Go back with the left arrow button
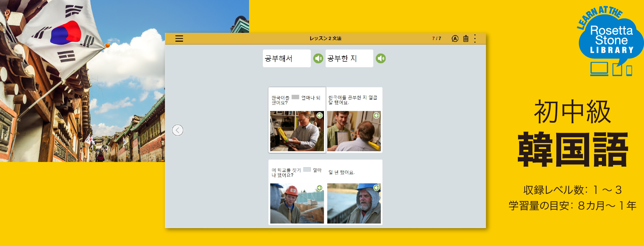 click(177, 130)
